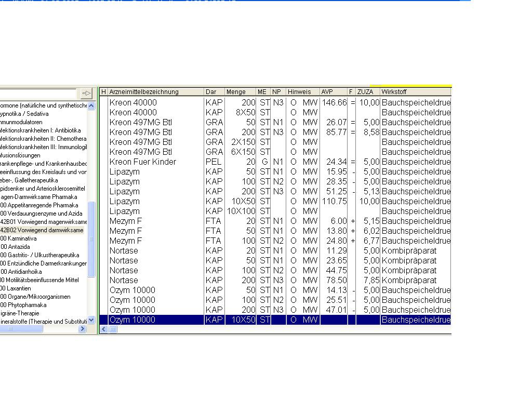532x399 pixels.
Task: Open Lipidsenker und Arteriosklerosemittel category
Action: pyautogui.click(x=43, y=189)
